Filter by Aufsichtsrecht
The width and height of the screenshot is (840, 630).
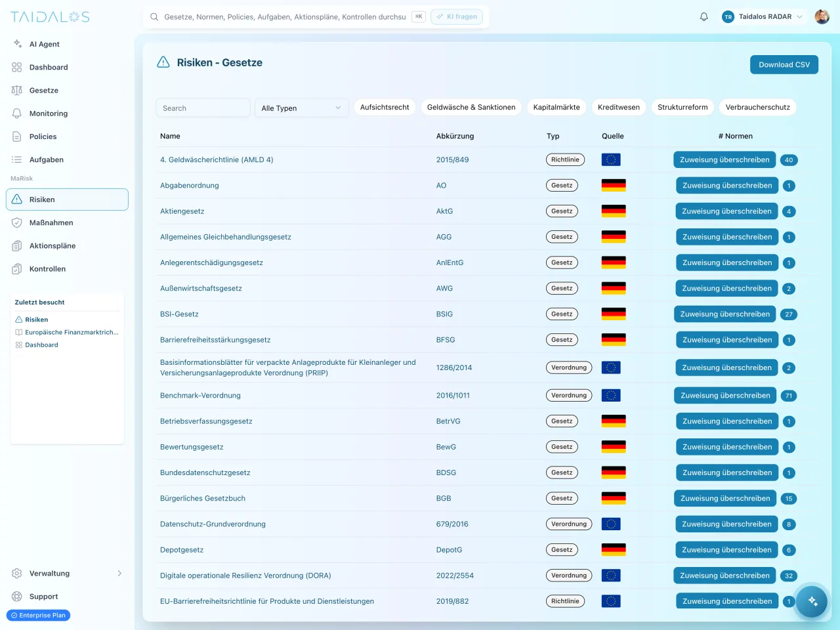coord(385,108)
